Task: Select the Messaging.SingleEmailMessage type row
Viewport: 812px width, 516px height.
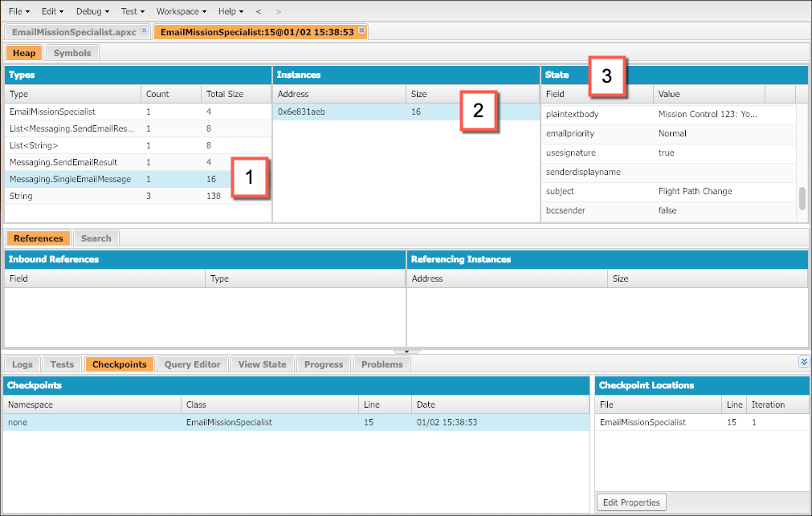Action: click(x=138, y=179)
